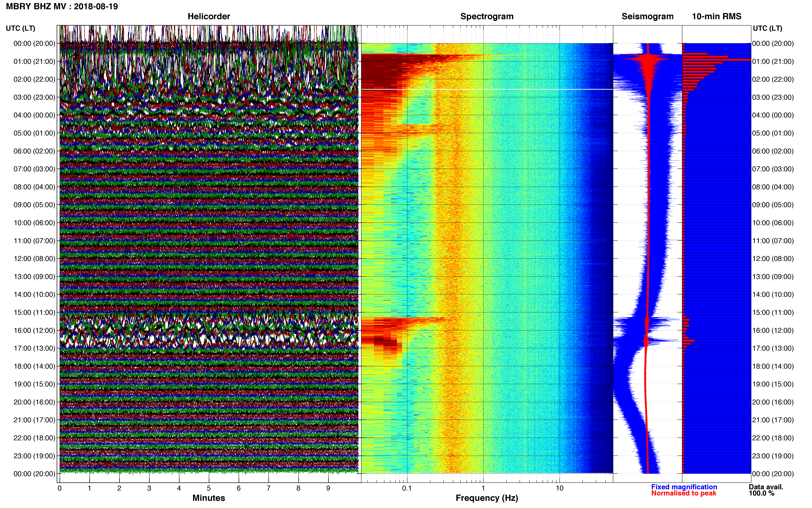The height and width of the screenshot is (508, 812).
Task: Click minute tick '3' on the Helicorder axis
Action: [149, 488]
